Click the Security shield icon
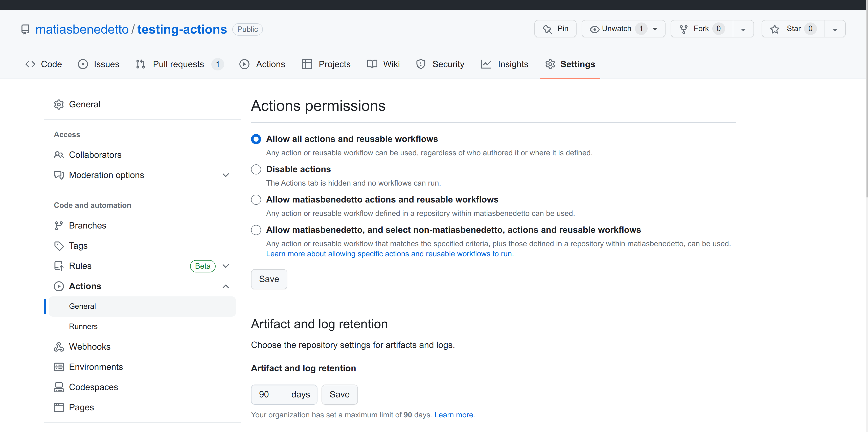 421,64
